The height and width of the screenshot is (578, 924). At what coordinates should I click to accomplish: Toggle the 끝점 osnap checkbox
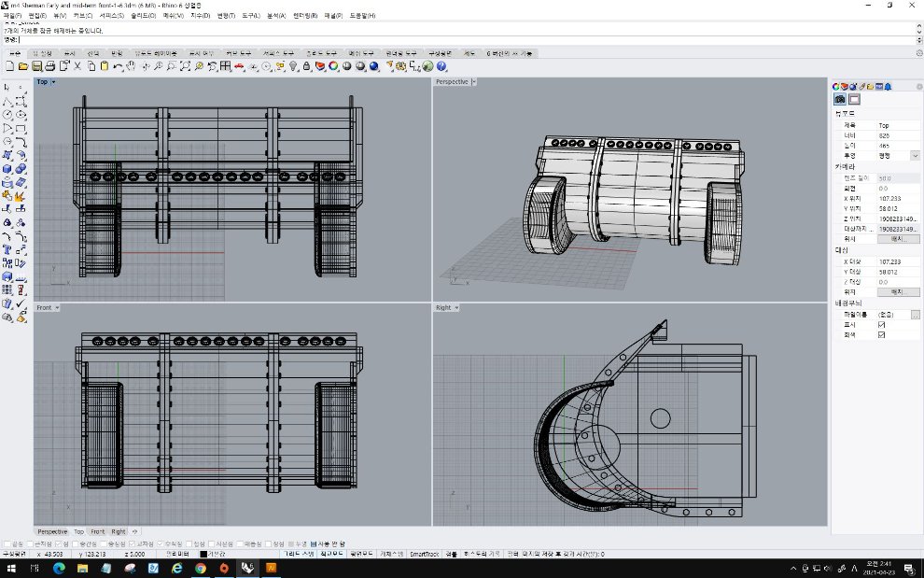click(x=8, y=543)
